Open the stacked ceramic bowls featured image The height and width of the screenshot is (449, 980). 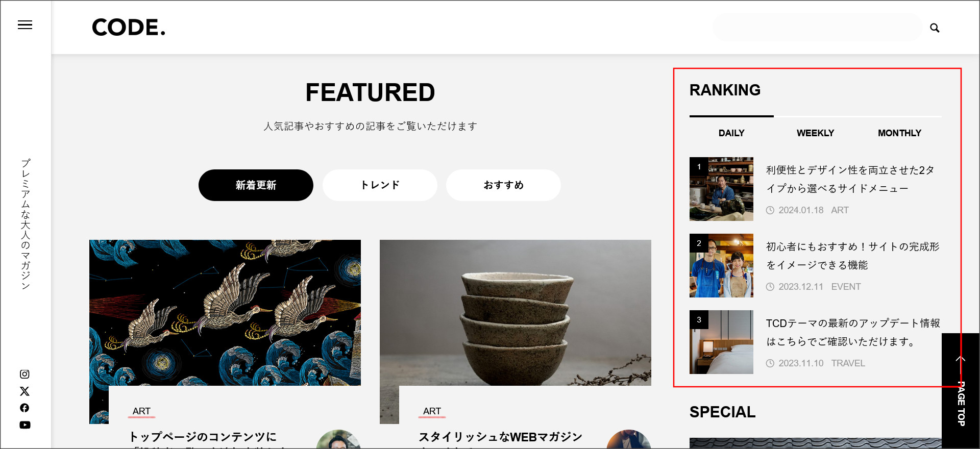pos(516,312)
